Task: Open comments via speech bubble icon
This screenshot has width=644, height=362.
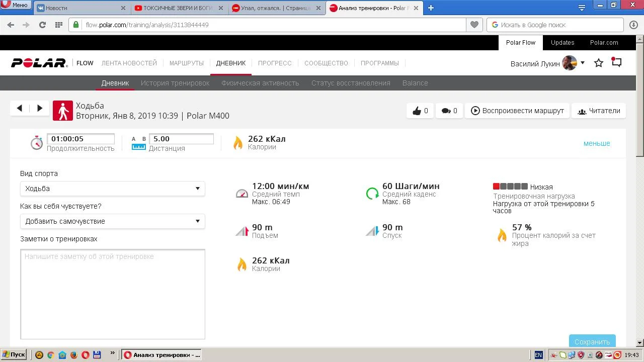Action: pyautogui.click(x=446, y=111)
